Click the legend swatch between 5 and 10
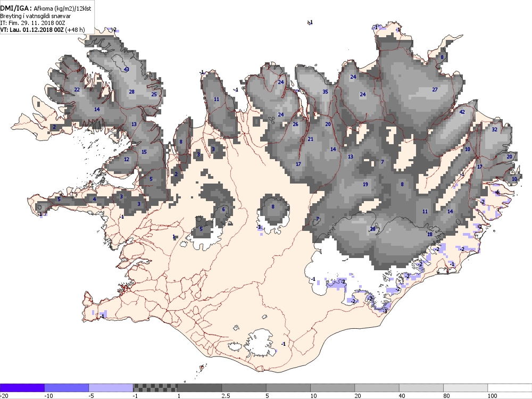532x399 pixels. 288,387
